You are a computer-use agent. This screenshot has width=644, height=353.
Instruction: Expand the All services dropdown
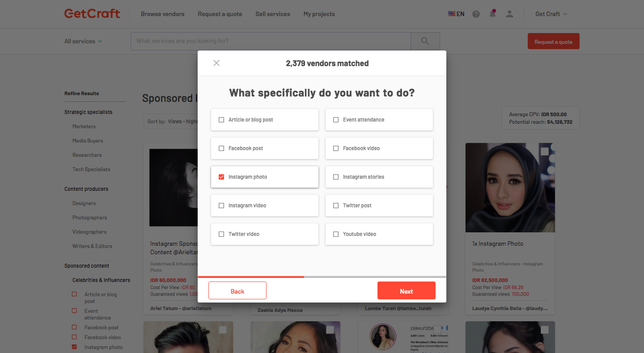83,41
